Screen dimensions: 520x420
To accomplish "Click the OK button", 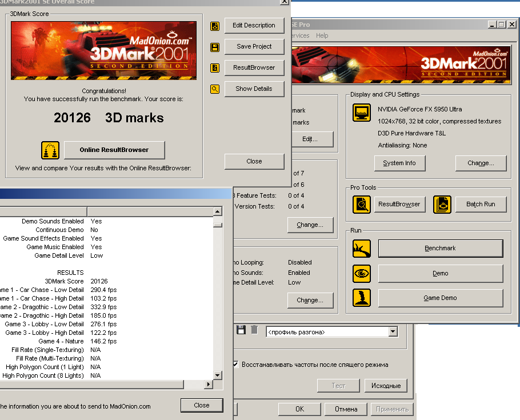I will [299, 409].
